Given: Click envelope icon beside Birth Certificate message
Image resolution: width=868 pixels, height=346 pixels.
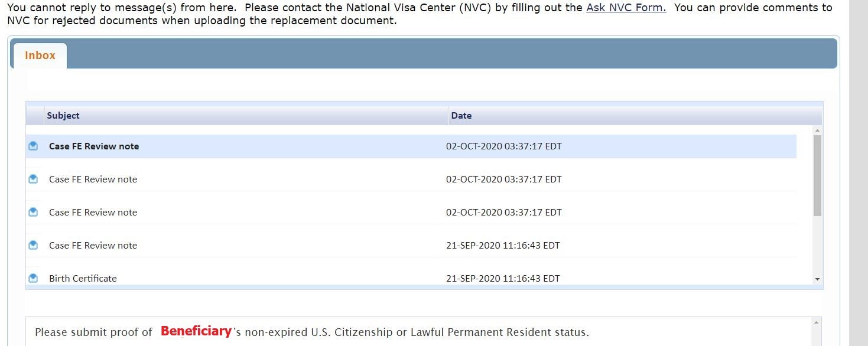Looking at the screenshot, I should pyautogui.click(x=33, y=278).
